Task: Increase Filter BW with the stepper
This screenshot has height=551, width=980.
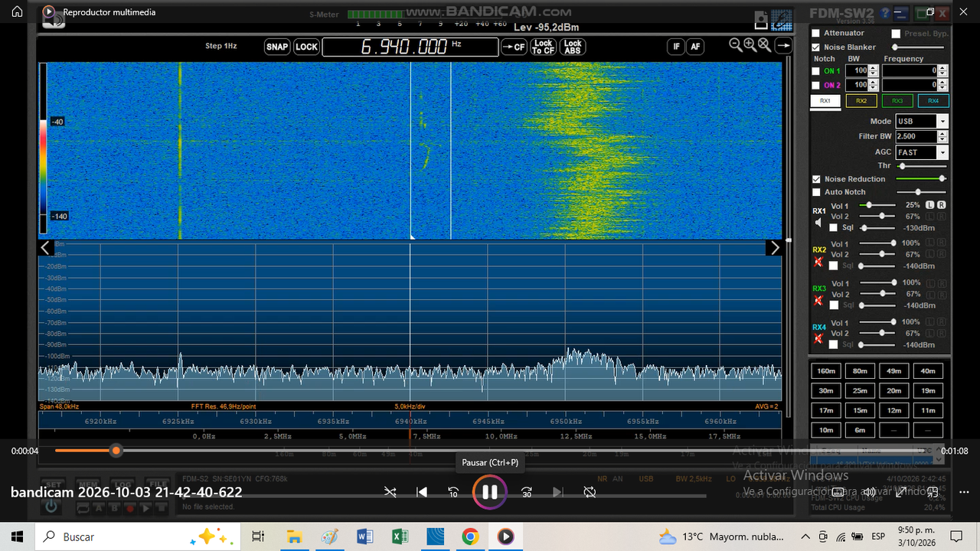Action: 942,133
